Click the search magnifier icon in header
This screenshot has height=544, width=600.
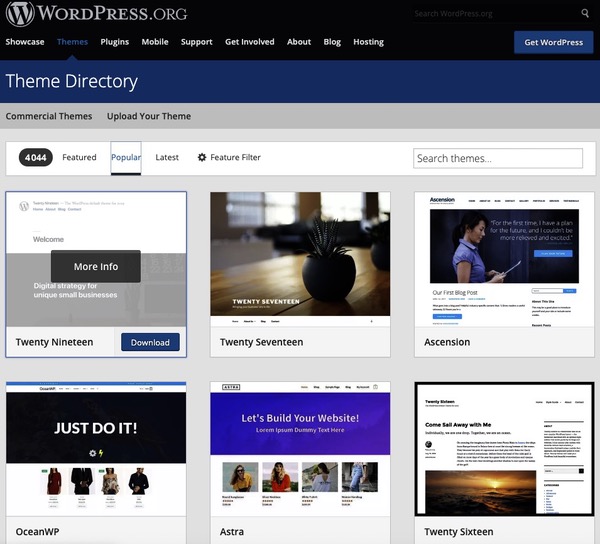[x=585, y=14]
